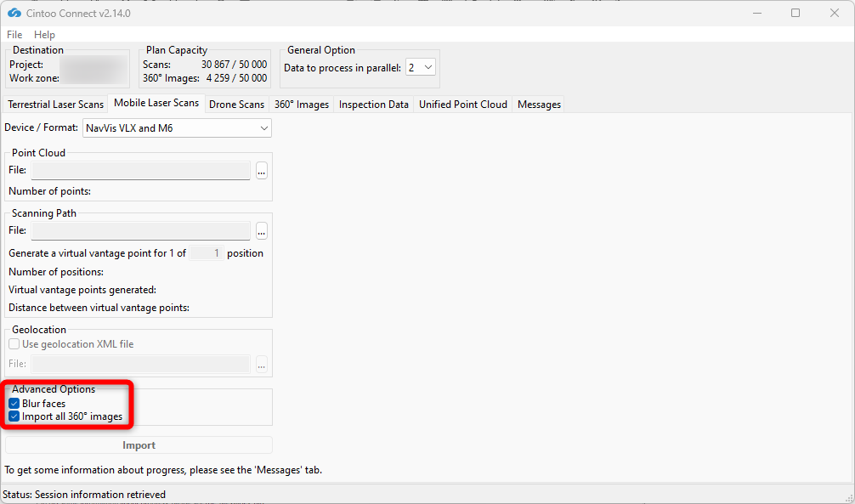
Task: Switch to the Inspection Data tab
Action: click(x=373, y=105)
